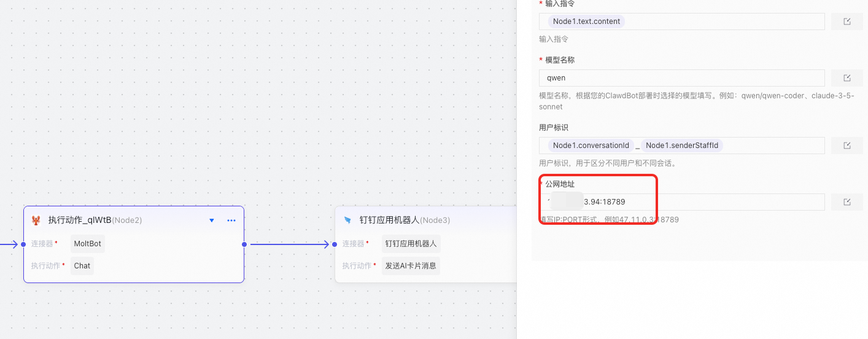Click the 公网地址 label
Viewport: 868px width, 339px height.
(560, 184)
